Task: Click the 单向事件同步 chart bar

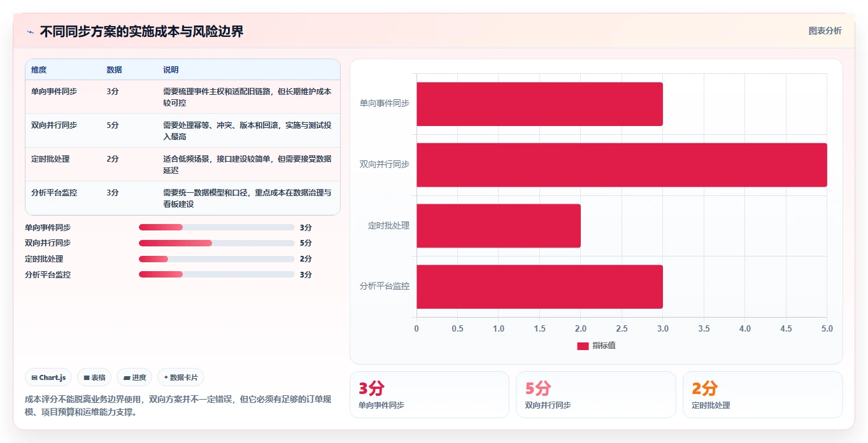Action: point(539,104)
